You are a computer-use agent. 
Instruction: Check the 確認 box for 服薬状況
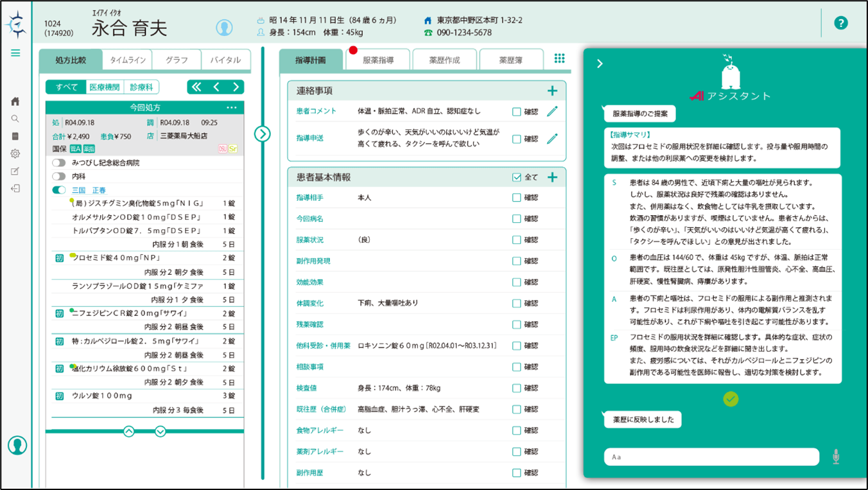point(517,240)
